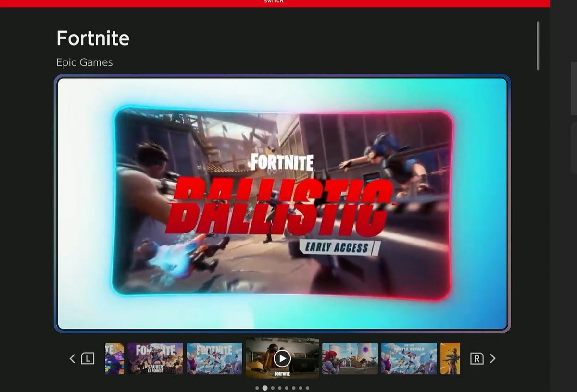577x392 pixels.
Task: Play the video on the center thumbnail
Action: tap(282, 358)
